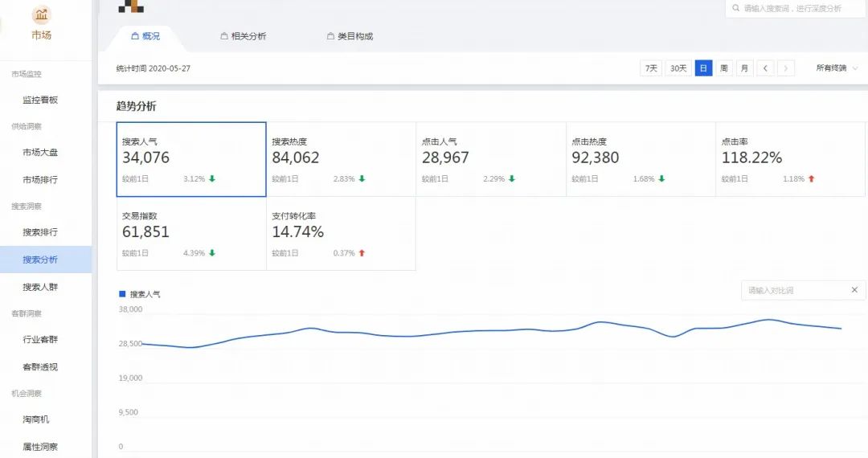Open 客群透视 in sidebar
The width and height of the screenshot is (868, 458).
[40, 366]
